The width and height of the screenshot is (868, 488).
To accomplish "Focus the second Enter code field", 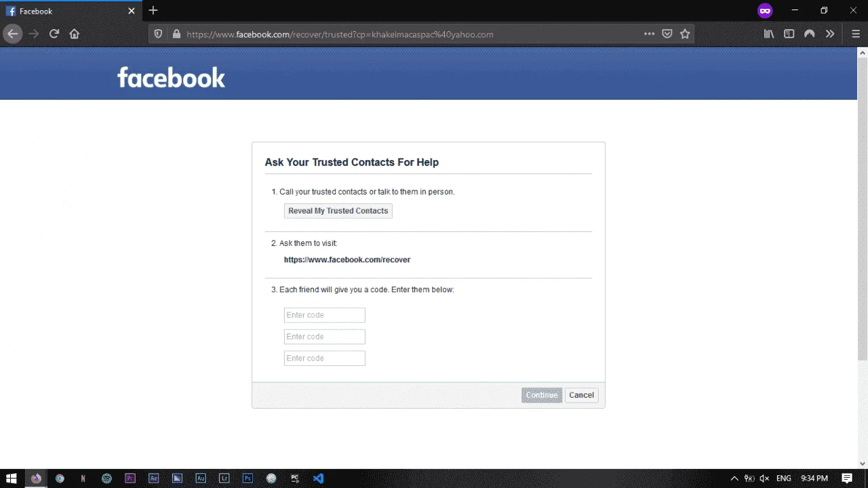I will [325, 337].
